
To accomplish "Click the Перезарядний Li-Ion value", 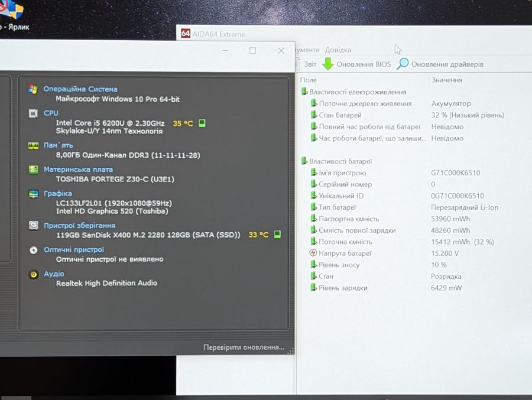I will coord(465,207).
